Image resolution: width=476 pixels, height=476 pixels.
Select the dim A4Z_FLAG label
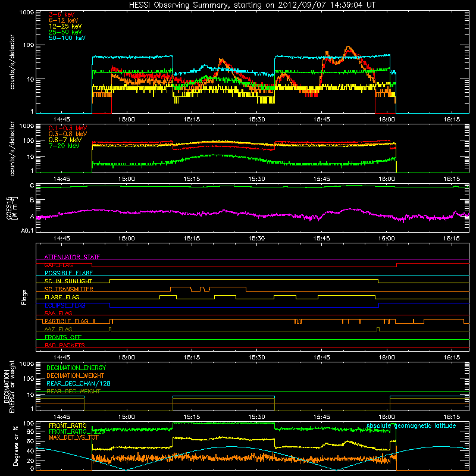coord(58,329)
